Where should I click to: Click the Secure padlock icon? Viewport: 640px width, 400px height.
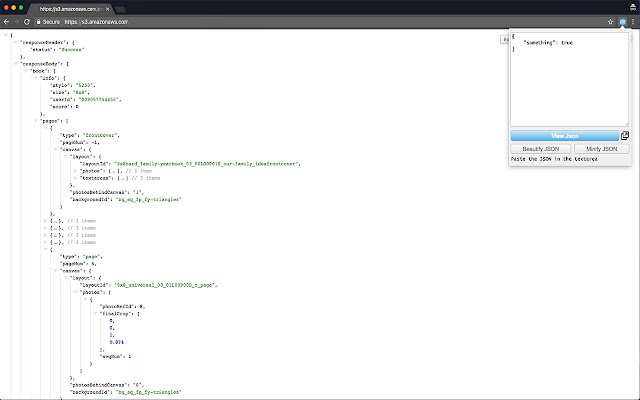(38, 20)
